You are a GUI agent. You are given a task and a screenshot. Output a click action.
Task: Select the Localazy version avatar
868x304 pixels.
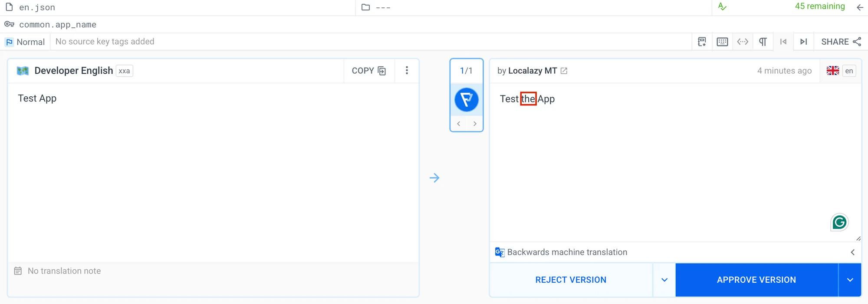tap(467, 100)
